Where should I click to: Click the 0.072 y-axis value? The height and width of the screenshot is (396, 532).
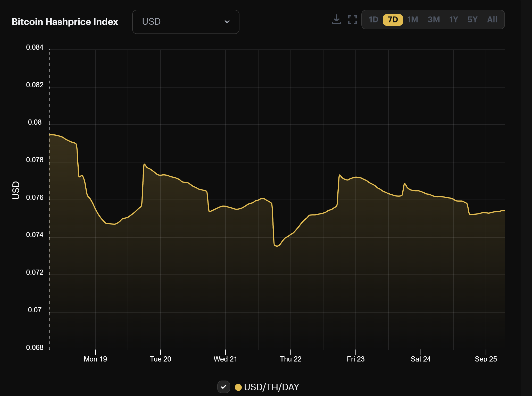(x=35, y=272)
